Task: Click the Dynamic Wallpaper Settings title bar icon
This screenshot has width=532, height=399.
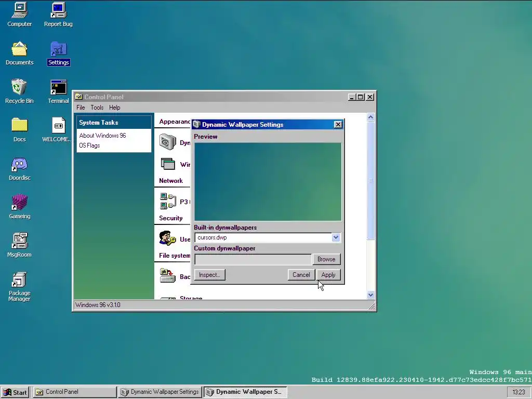Action: click(197, 125)
